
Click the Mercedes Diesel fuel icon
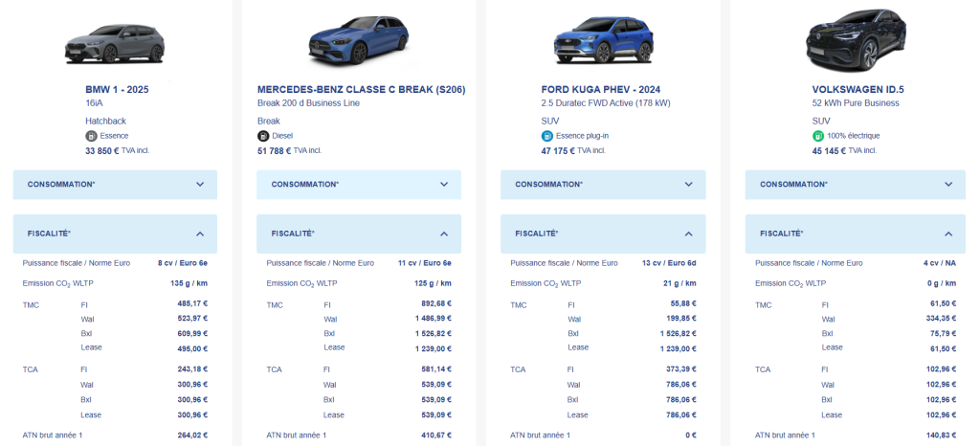point(263,136)
